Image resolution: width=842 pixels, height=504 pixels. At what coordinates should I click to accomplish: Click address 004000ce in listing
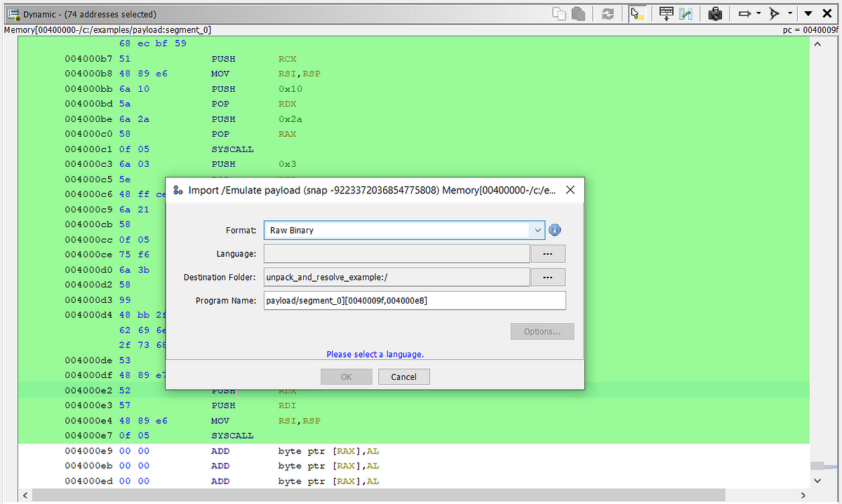[x=88, y=254]
